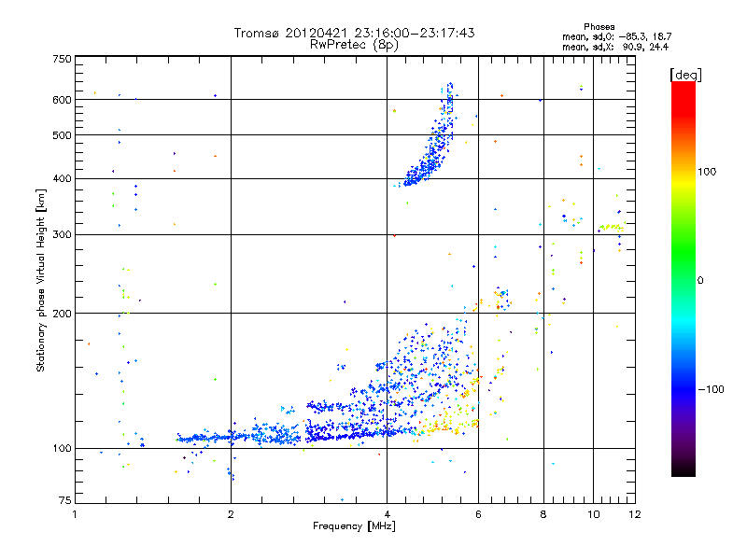The width and height of the screenshot is (747, 560).
Task: Click the '10' x-axis tick label
Action: 594,514
